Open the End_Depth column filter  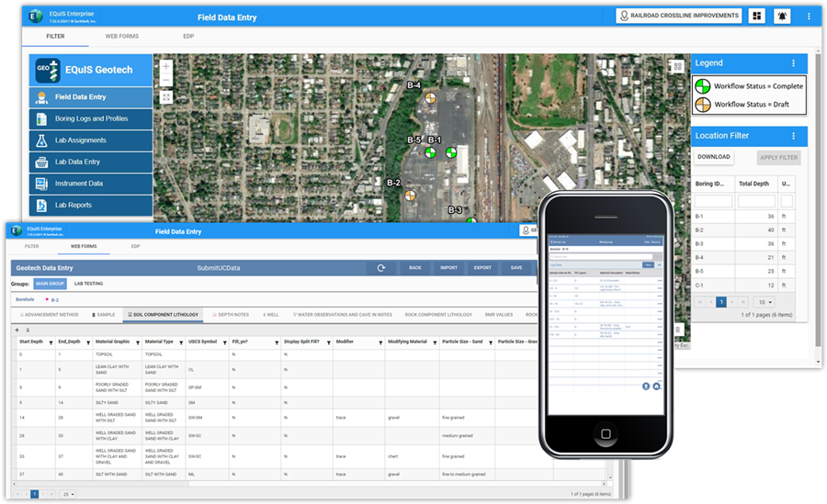[x=88, y=342]
